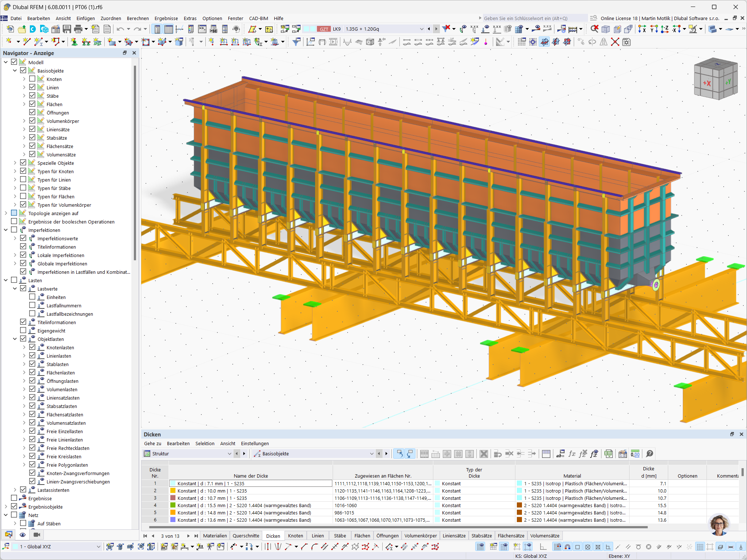Open the Berechnen menu
This screenshot has width=747, height=560.
138,18
